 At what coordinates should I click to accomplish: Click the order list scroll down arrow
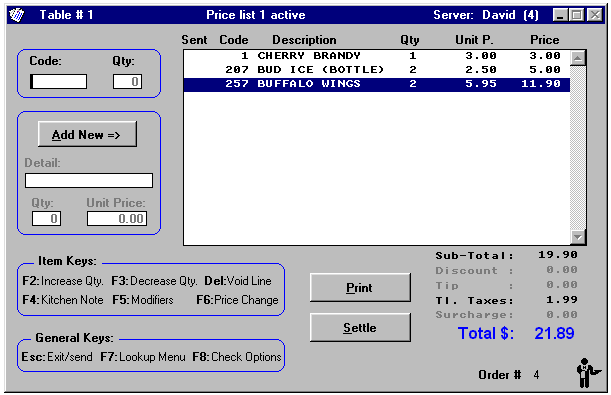578,237
